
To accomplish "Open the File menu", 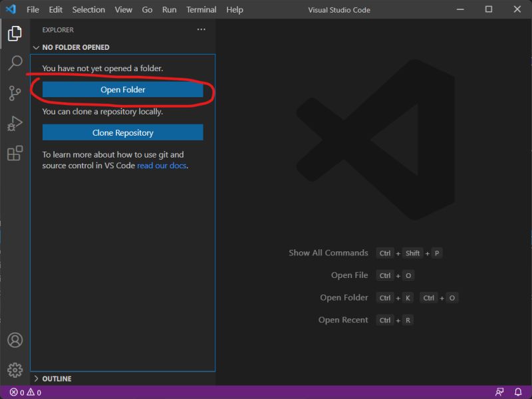I will [32, 9].
